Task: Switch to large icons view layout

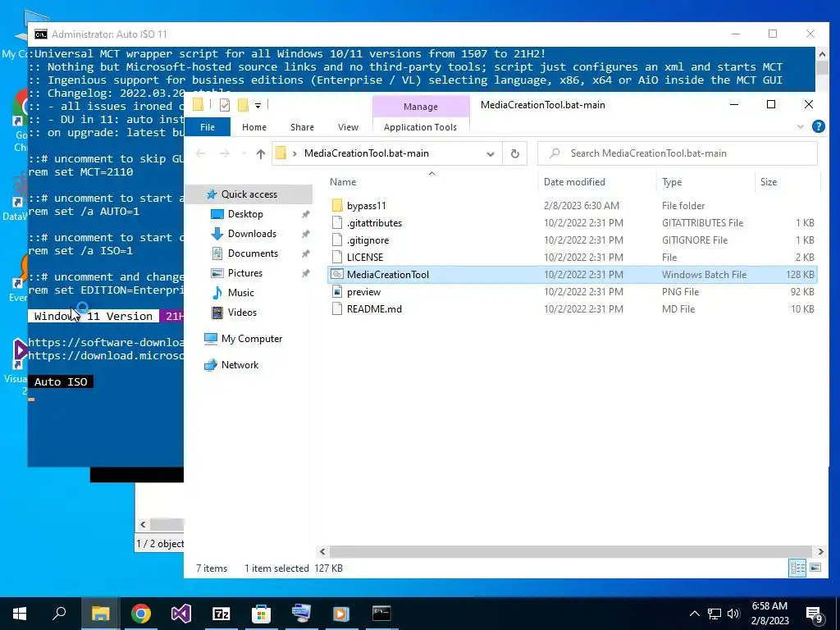Action: tap(815, 568)
